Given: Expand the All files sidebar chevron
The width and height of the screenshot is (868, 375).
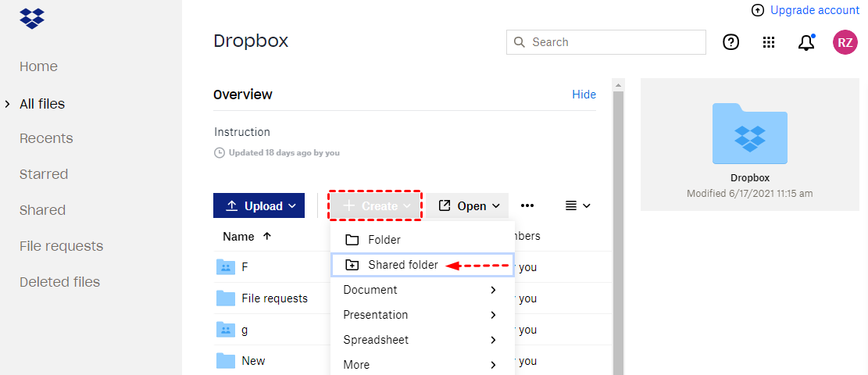Looking at the screenshot, I should click(x=8, y=104).
